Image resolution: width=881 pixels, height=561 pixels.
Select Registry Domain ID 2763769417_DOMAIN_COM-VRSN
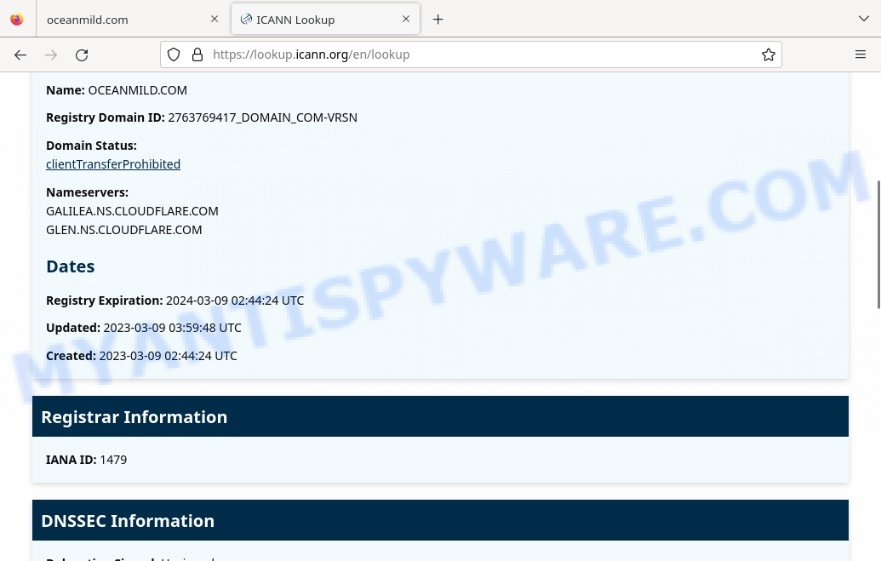click(262, 117)
